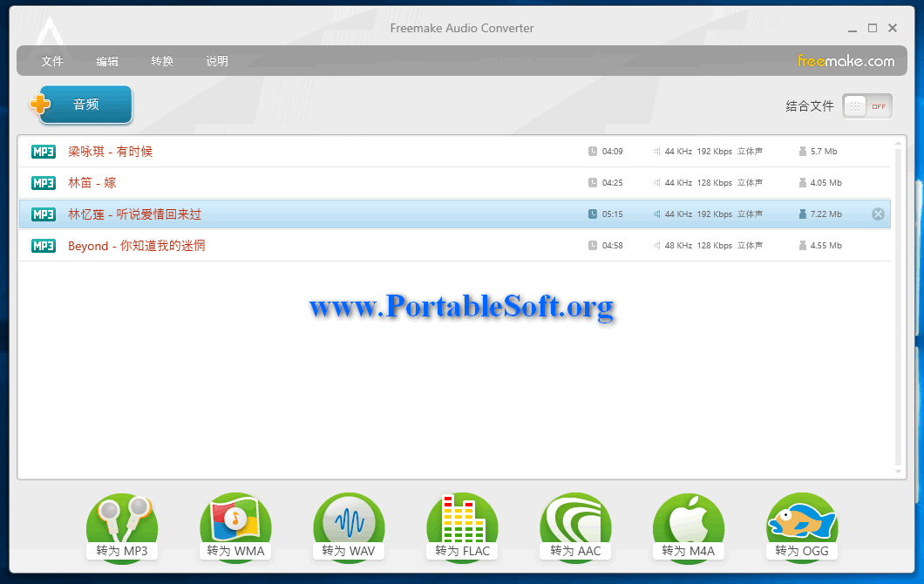Remove the 林忆莲 track with X icon
This screenshot has height=584, width=924.
(x=878, y=214)
